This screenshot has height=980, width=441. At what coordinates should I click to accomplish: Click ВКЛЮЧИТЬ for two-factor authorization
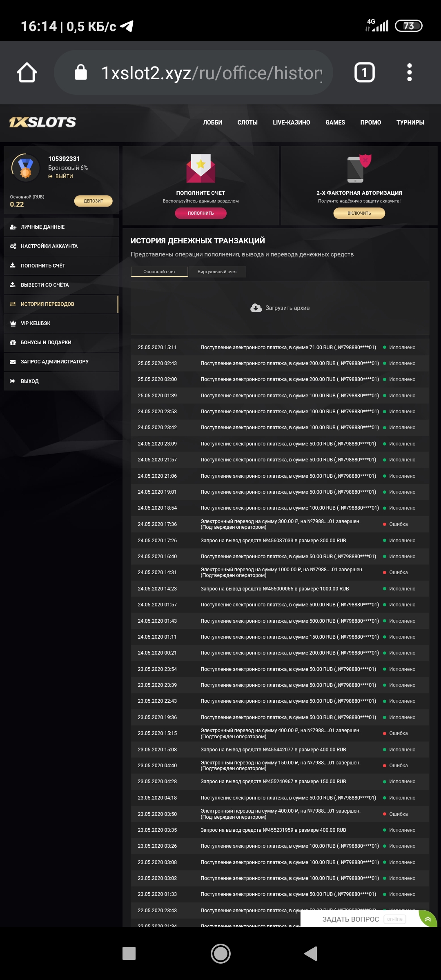pos(359,213)
